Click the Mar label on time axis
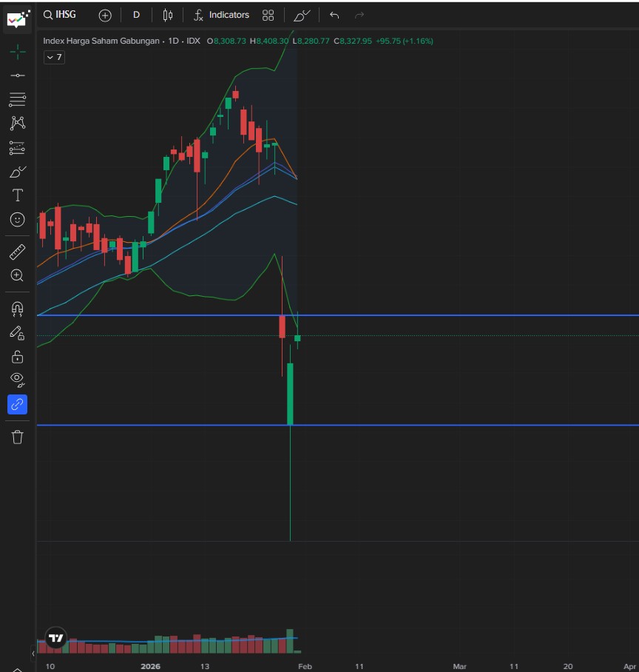The image size is (639, 672). (x=459, y=666)
